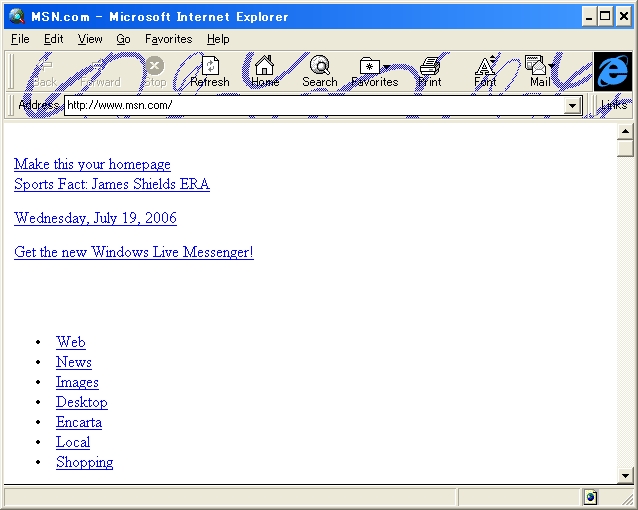Click the 'Make this your homepage' link
Viewport: 638px width, 510px height.
[92, 164]
